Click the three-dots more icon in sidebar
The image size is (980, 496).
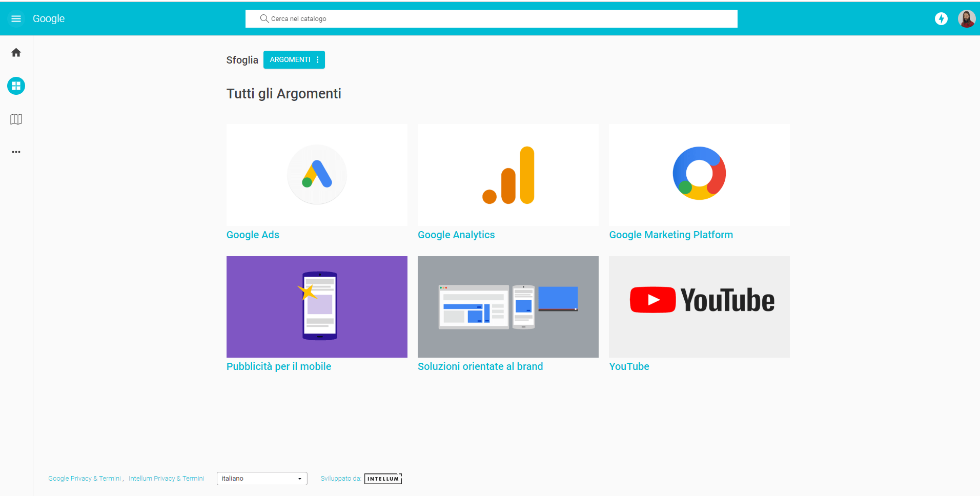pyautogui.click(x=16, y=152)
